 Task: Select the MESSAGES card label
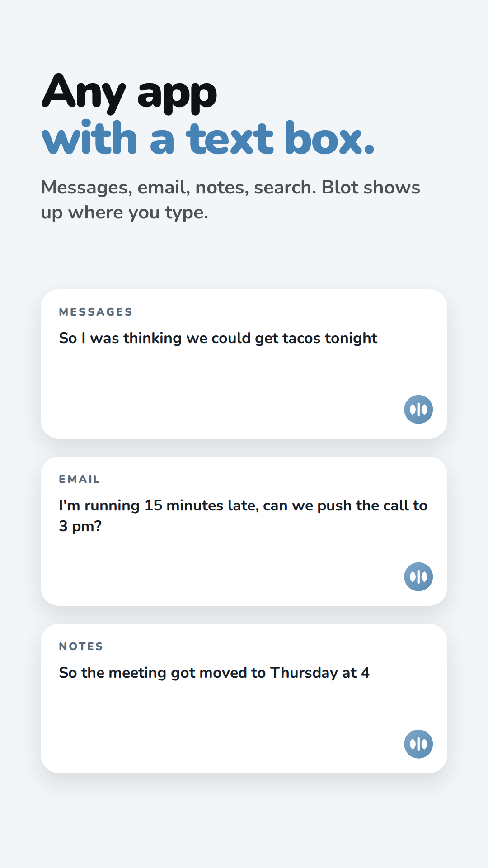click(96, 312)
